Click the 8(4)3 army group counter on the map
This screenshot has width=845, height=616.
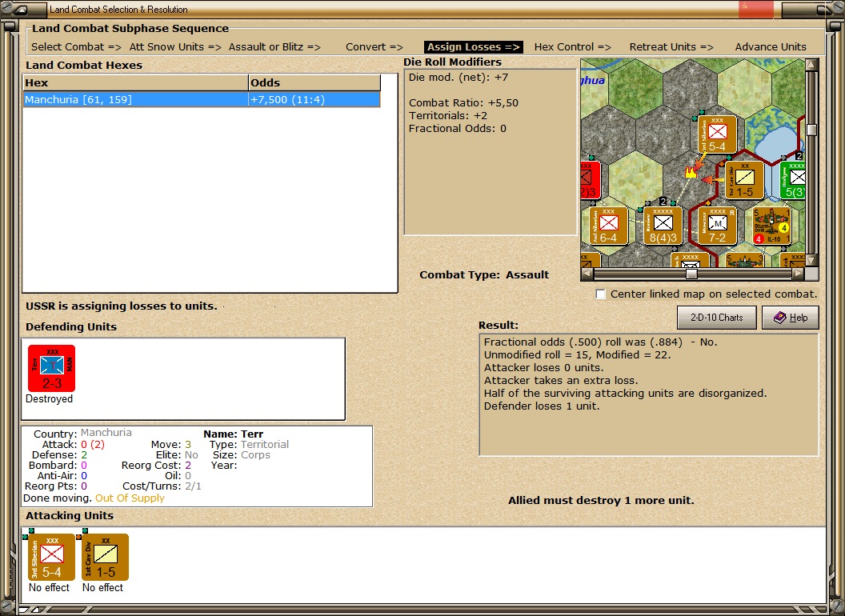click(663, 226)
